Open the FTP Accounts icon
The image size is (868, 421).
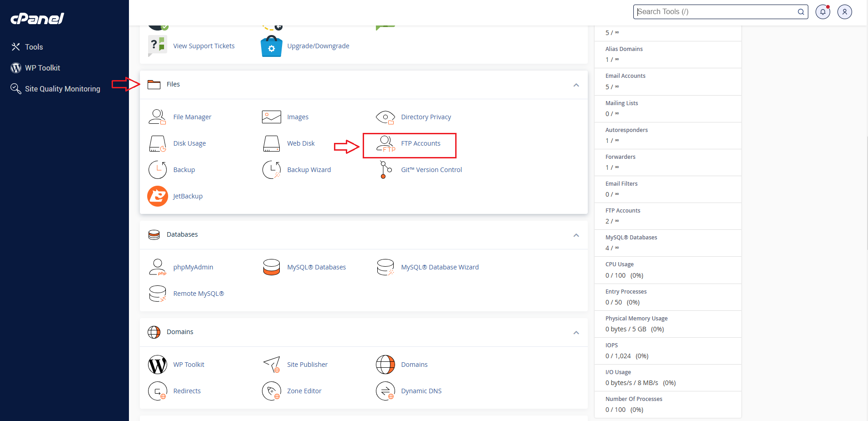385,143
